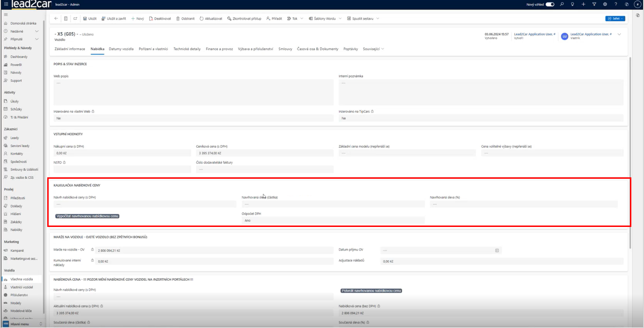The height and width of the screenshot is (328, 644).
Task: Open settings gear in the top bar
Action: coord(605,4)
